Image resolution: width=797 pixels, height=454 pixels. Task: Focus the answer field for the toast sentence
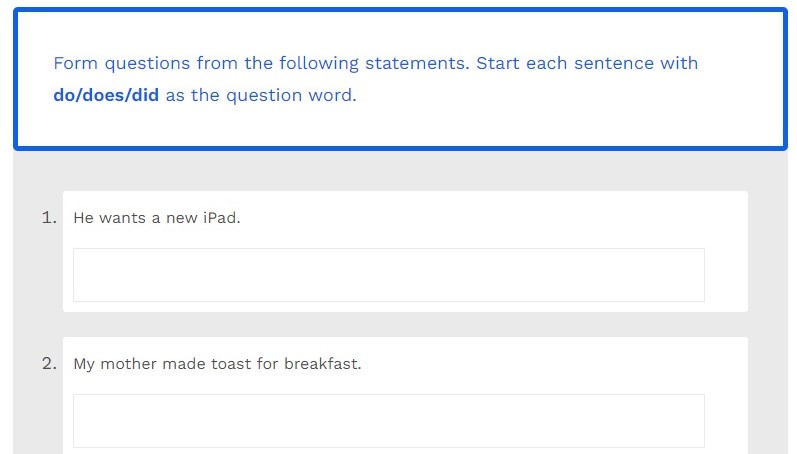(x=388, y=421)
